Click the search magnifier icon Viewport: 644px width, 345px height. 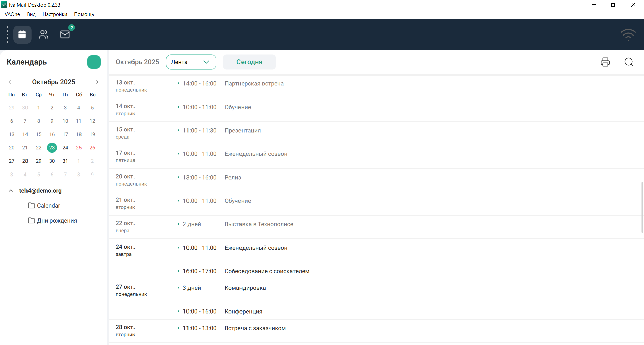click(x=629, y=62)
